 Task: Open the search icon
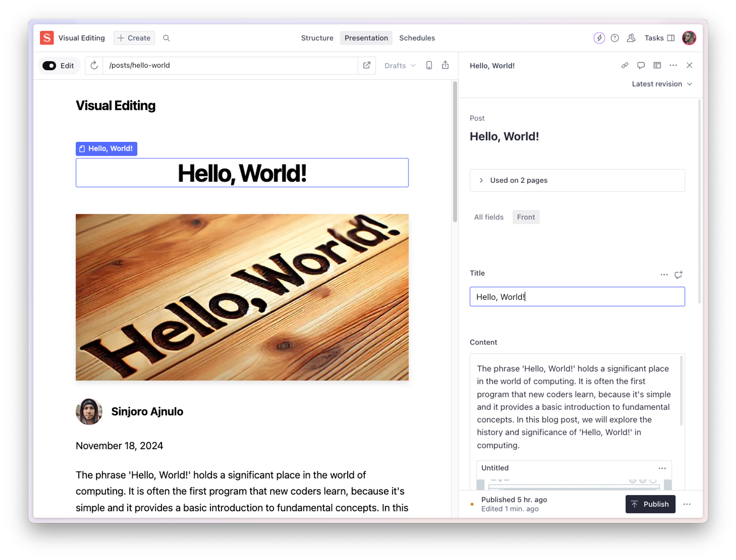(x=166, y=38)
